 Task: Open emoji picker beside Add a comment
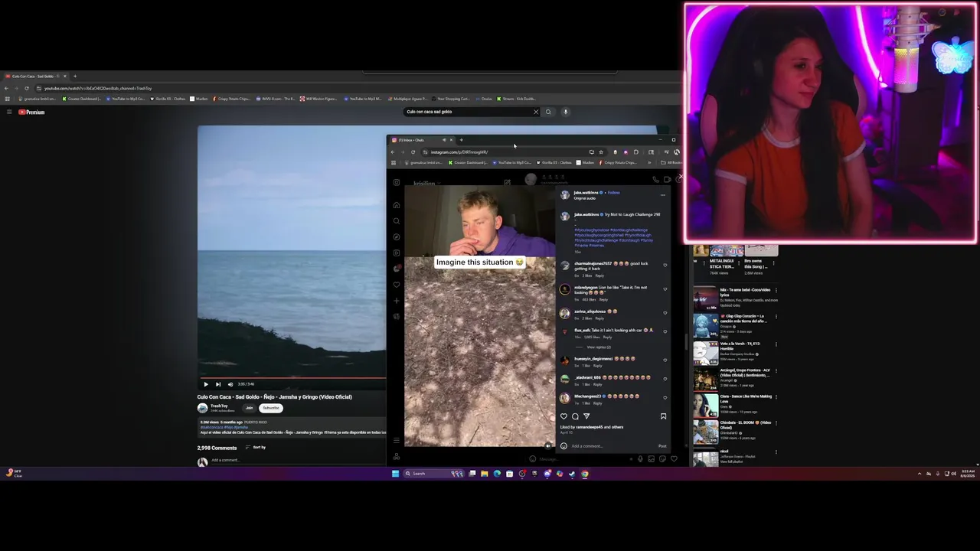(563, 446)
